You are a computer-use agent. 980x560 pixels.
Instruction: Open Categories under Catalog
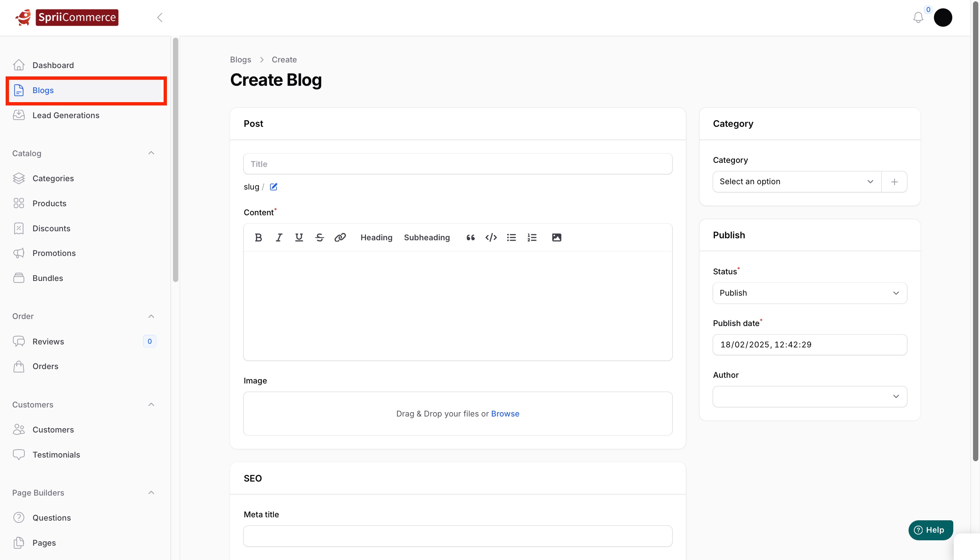click(x=85, y=179)
